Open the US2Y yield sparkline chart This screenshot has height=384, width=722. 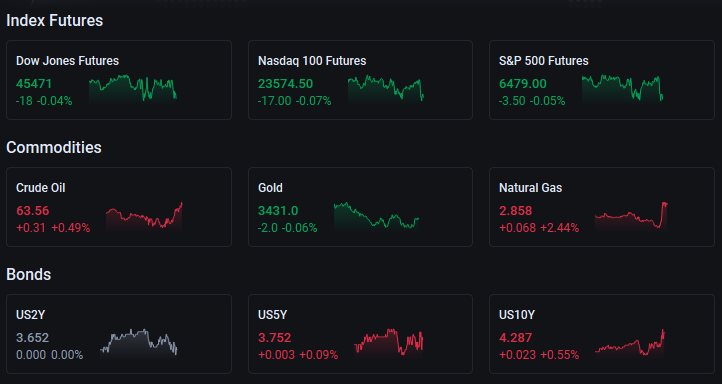click(139, 342)
